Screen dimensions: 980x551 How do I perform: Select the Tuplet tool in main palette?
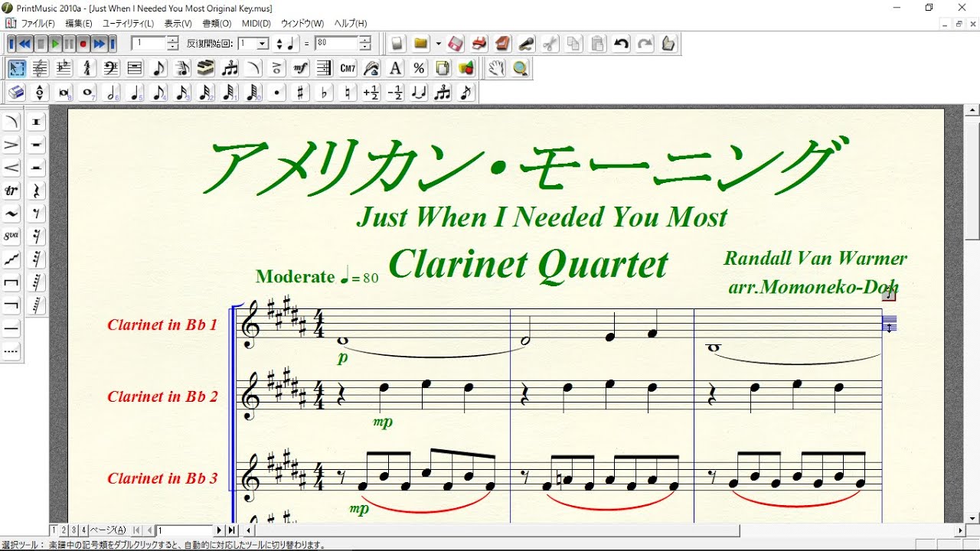[230, 68]
